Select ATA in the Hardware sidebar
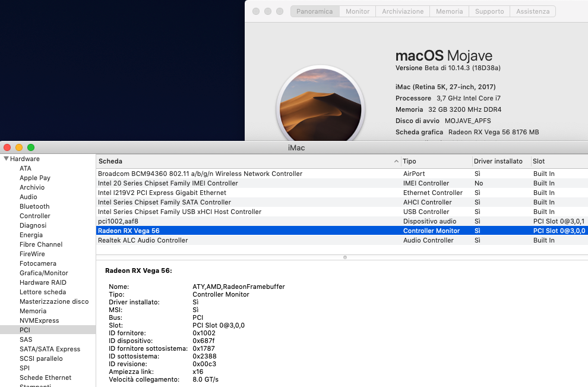 click(26, 169)
